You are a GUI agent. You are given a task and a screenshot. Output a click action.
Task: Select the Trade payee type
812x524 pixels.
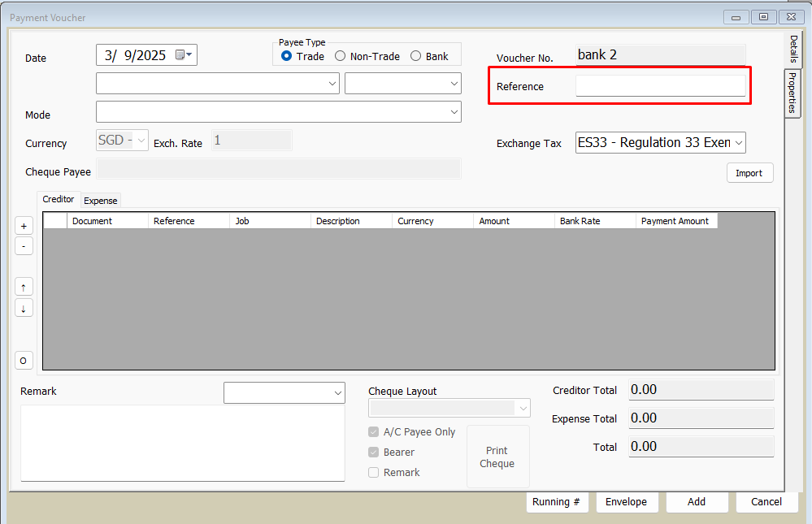[286, 56]
